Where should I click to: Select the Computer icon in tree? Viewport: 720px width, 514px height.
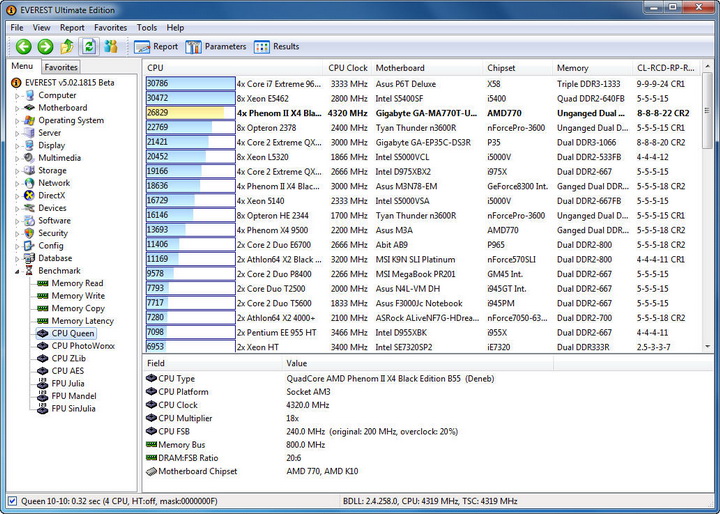tap(29, 95)
